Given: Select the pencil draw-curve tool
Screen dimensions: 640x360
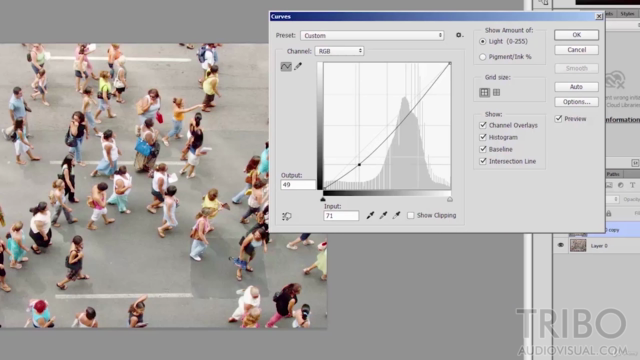Looking at the screenshot, I should coord(298,66).
